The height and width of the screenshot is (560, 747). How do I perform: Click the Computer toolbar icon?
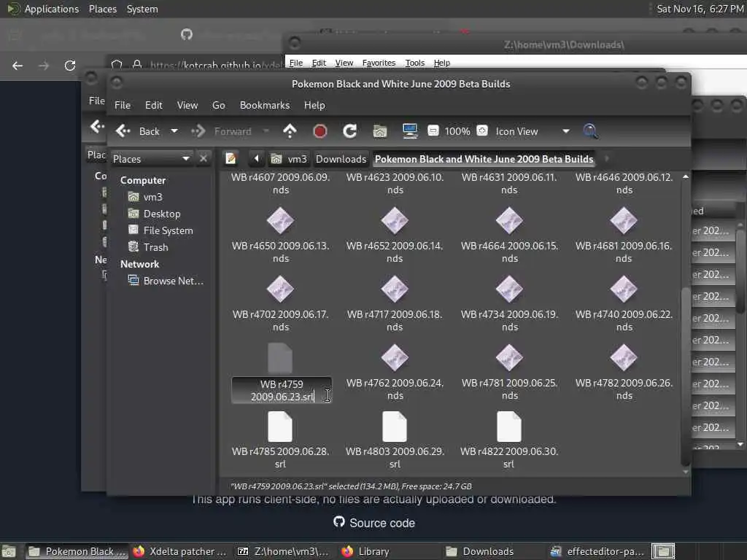click(x=410, y=131)
